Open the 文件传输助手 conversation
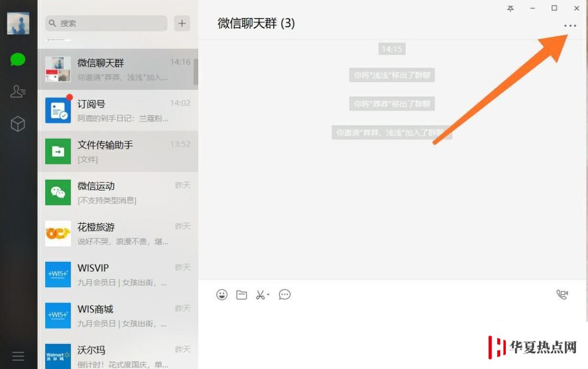 [118, 151]
